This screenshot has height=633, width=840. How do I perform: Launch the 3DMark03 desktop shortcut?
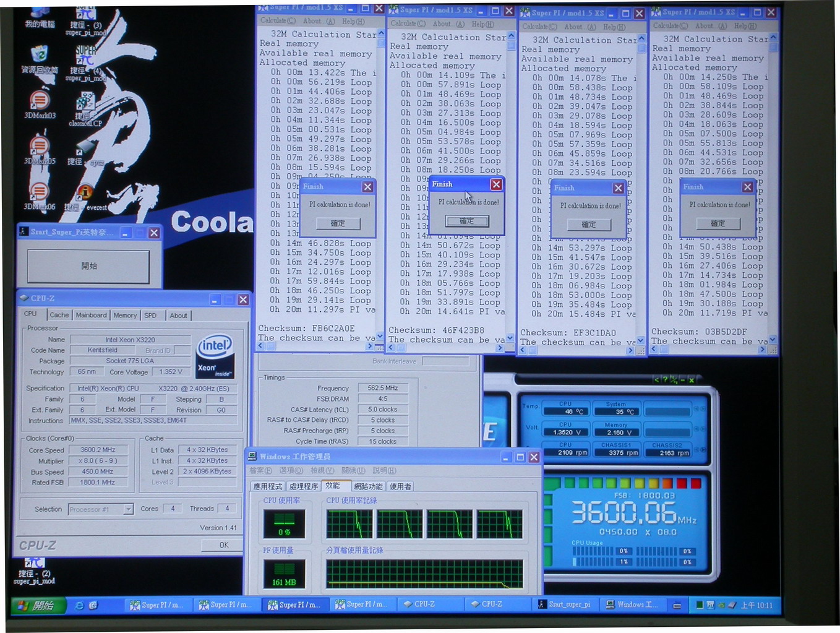tap(39, 104)
